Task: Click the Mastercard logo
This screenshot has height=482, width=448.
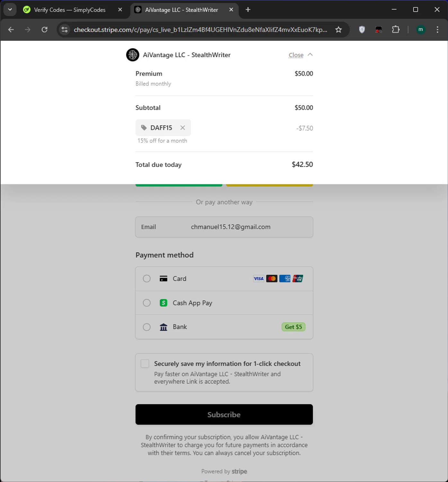Action: pyautogui.click(x=272, y=279)
